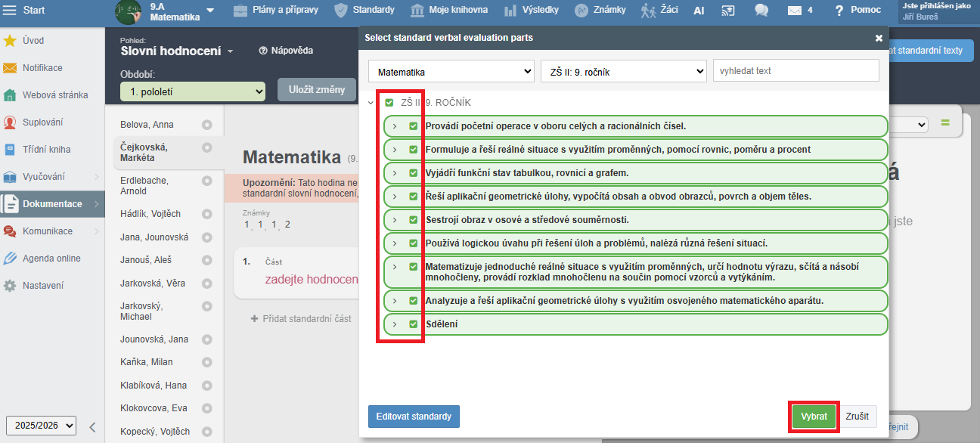Open the Matematika subject dropdown in dialog
Image resolution: width=980 pixels, height=443 pixels.
(451, 72)
